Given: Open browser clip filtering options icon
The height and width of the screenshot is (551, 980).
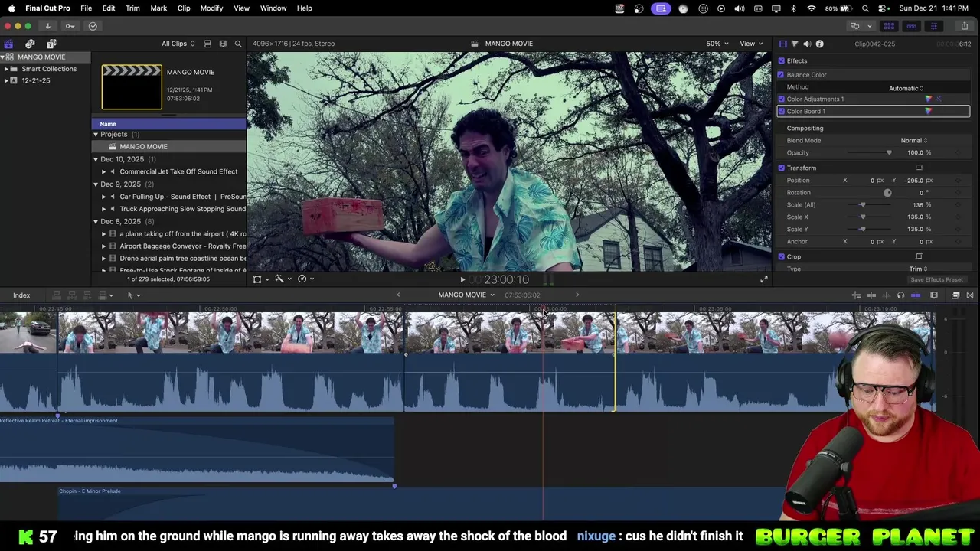Looking at the screenshot, I should [x=223, y=44].
